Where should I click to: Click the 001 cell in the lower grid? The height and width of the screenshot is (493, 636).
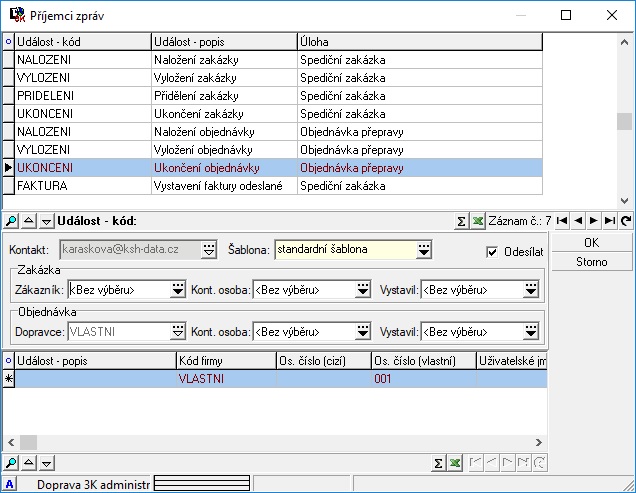pyautogui.click(x=423, y=379)
